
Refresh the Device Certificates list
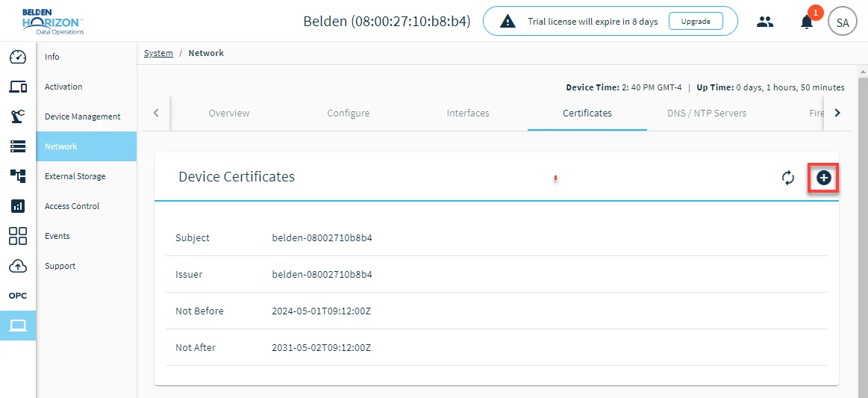787,178
